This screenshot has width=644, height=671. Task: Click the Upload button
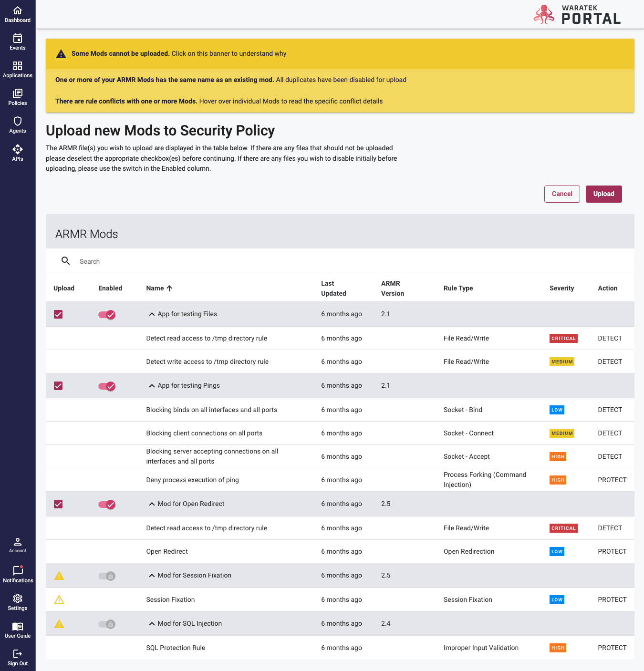tap(603, 194)
